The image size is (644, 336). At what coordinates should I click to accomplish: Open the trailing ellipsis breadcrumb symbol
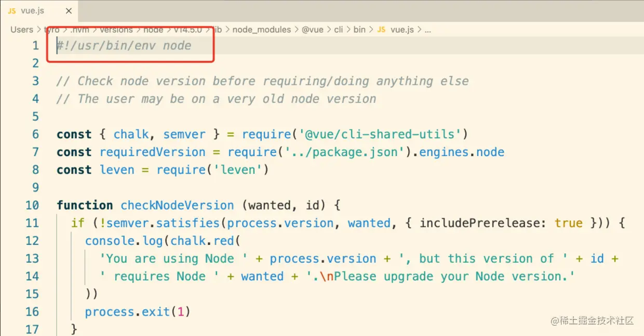click(428, 30)
